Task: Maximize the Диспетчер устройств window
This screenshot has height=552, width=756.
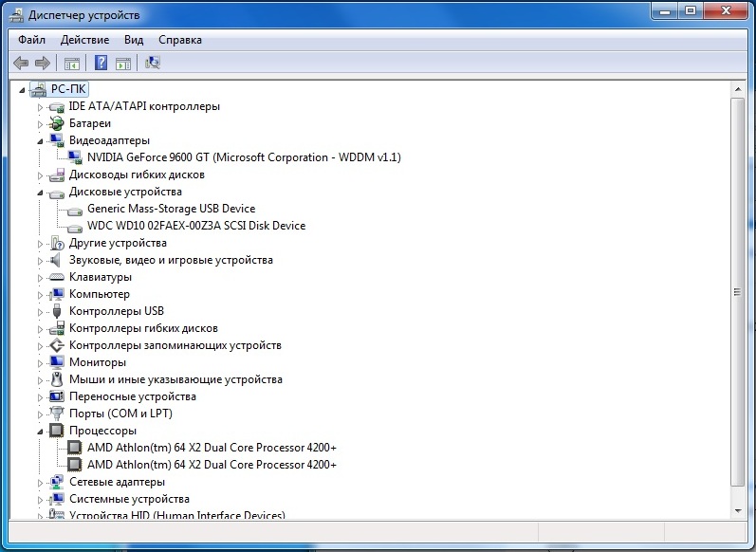Action: point(691,10)
